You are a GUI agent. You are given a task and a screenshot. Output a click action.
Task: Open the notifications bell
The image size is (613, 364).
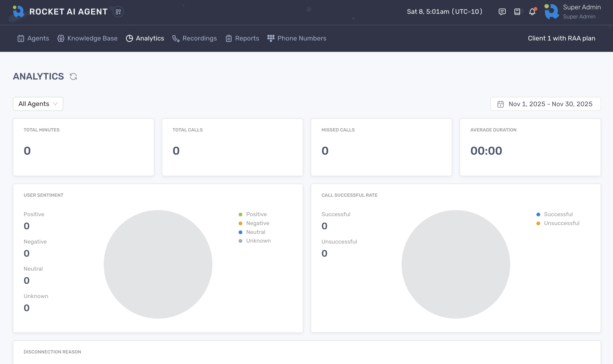(532, 11)
